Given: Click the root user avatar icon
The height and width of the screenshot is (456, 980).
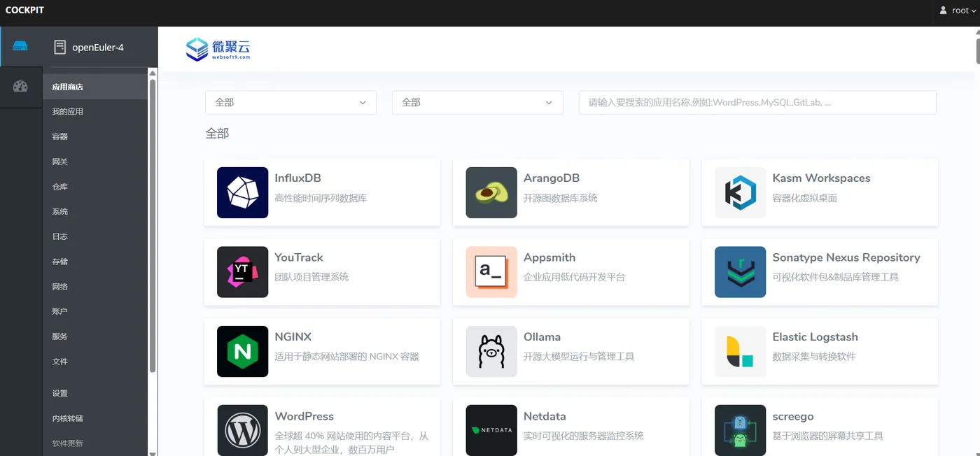Looking at the screenshot, I should coord(943,10).
